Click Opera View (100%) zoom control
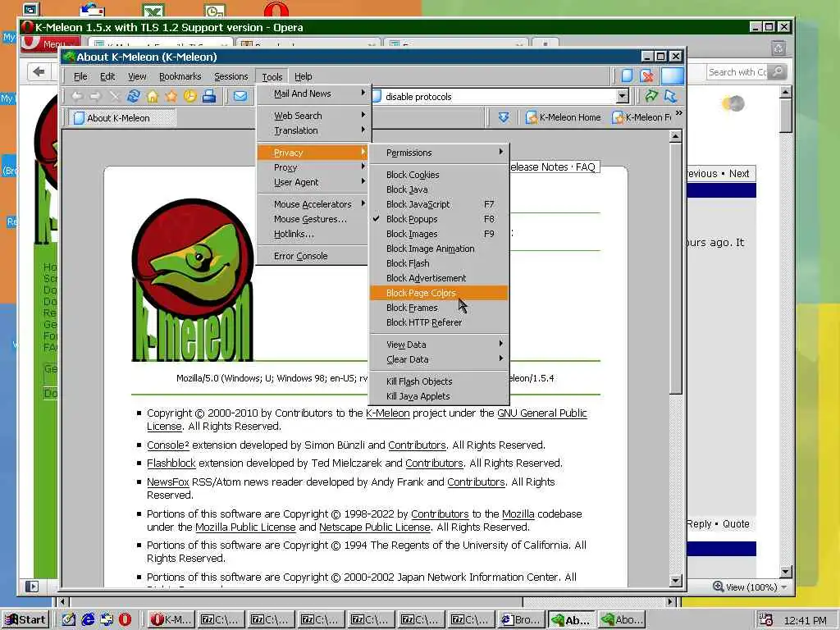Screen dimensions: 840x630 tap(750, 587)
